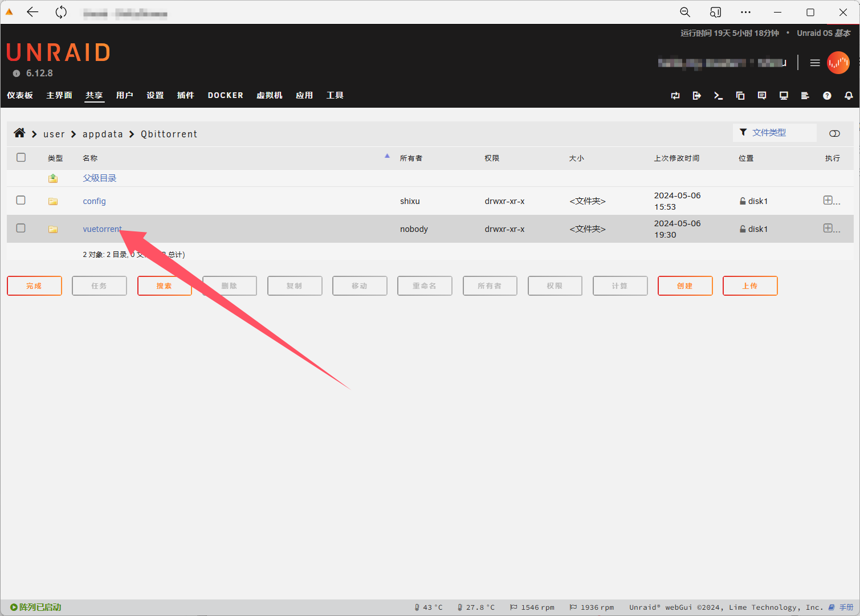This screenshot has height=616, width=860.
Task: Expand the action menu for vuetorrent row
Action: 831,229
